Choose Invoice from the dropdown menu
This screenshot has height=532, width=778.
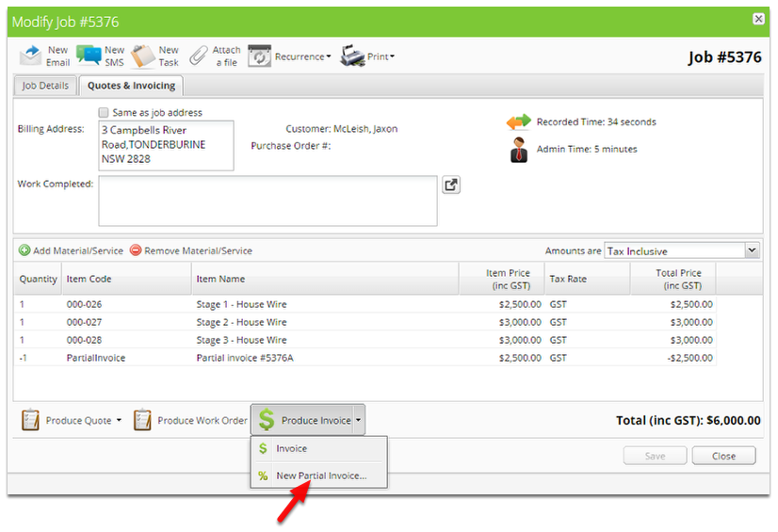(x=319, y=448)
